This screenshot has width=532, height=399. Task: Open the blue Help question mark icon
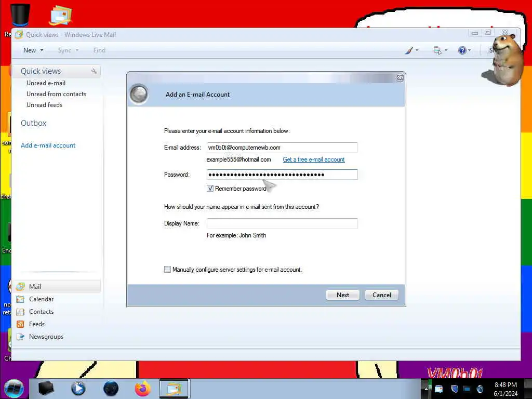pos(462,50)
